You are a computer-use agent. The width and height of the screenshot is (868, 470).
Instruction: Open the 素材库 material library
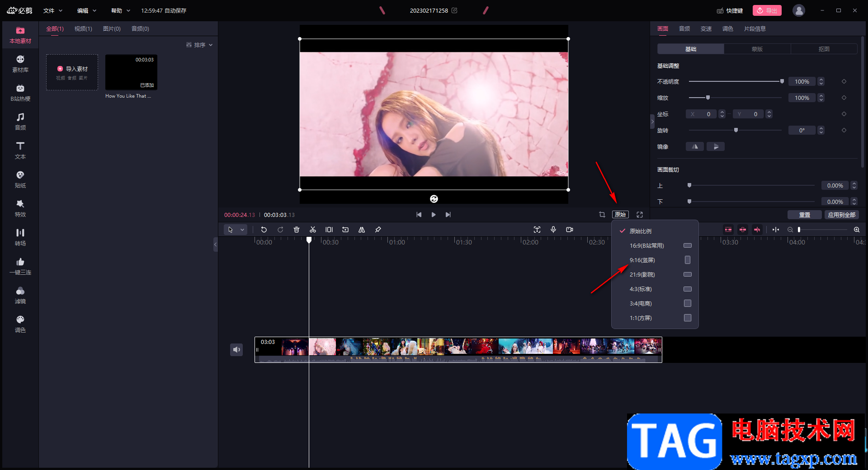pyautogui.click(x=20, y=64)
